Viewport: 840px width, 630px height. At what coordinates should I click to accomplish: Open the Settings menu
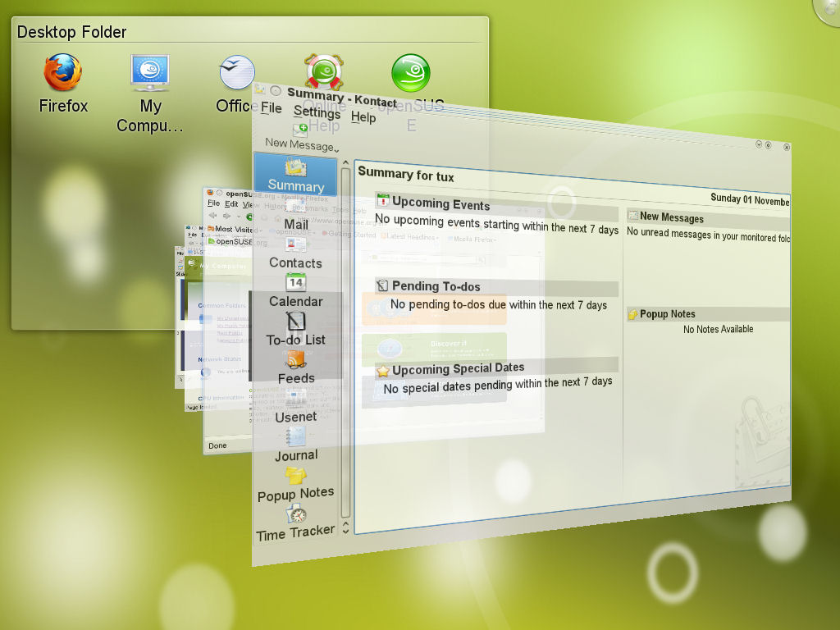317,112
